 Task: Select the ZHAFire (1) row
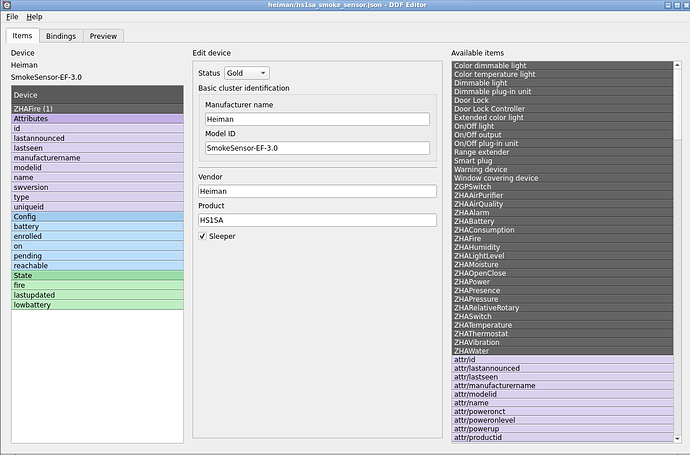(97, 109)
